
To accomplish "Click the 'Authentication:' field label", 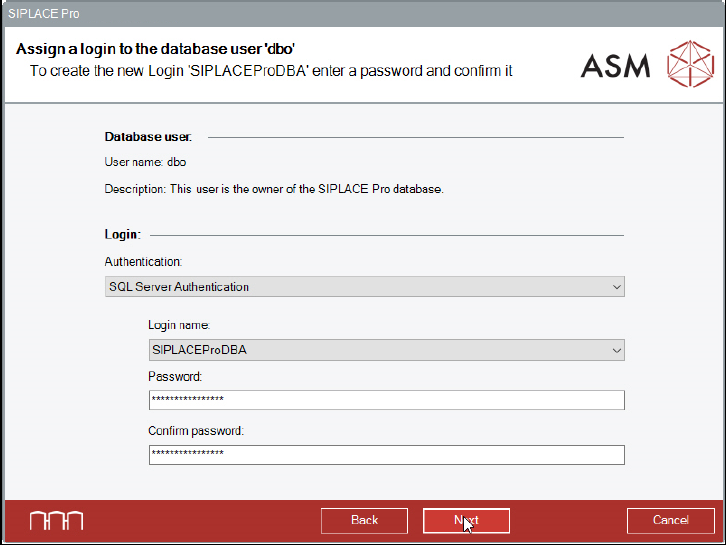I will (x=144, y=261).
